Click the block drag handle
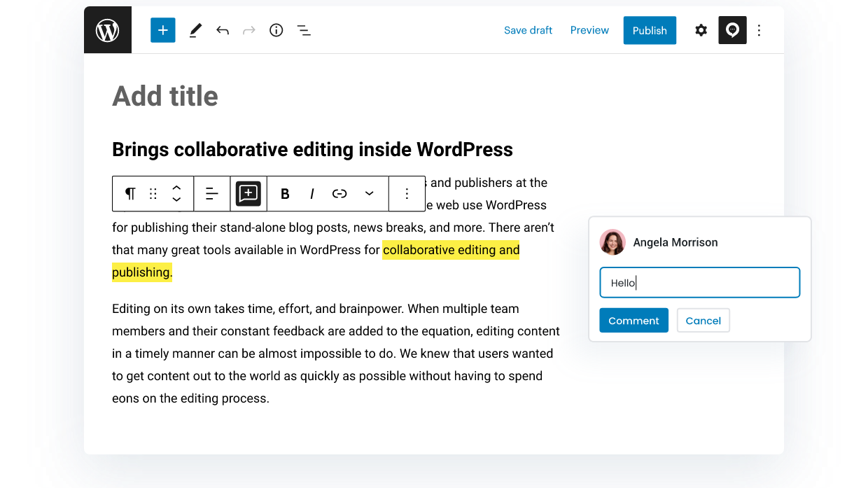868x488 pixels. pos(153,194)
